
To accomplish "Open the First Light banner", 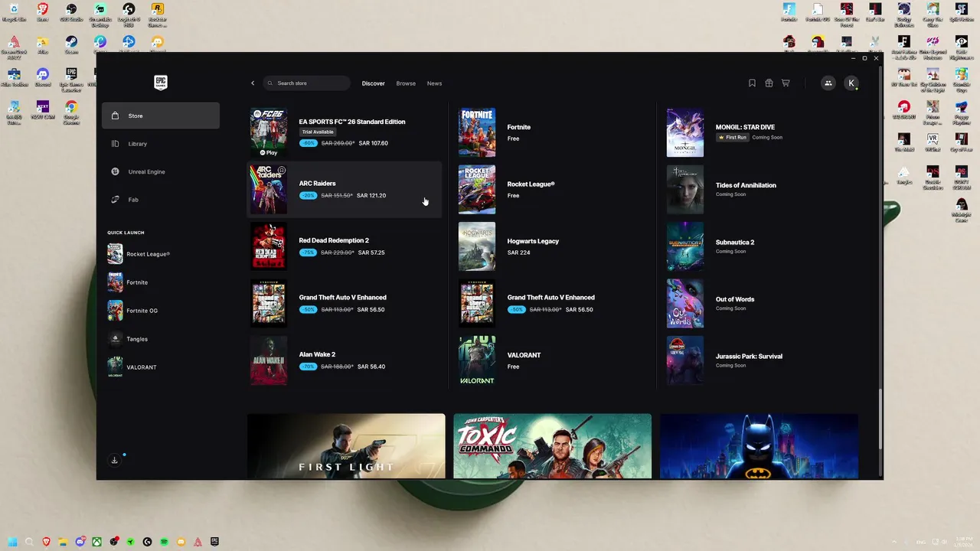I will click(x=346, y=446).
